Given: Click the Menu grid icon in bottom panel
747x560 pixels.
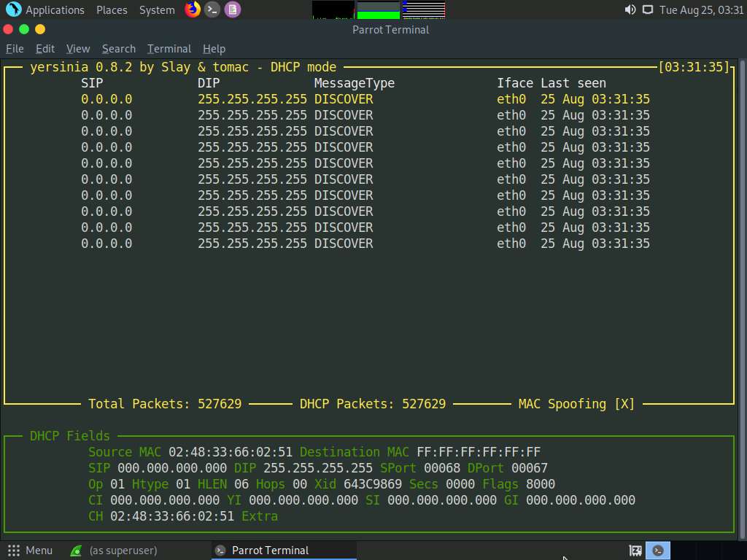Looking at the screenshot, I should (14, 551).
